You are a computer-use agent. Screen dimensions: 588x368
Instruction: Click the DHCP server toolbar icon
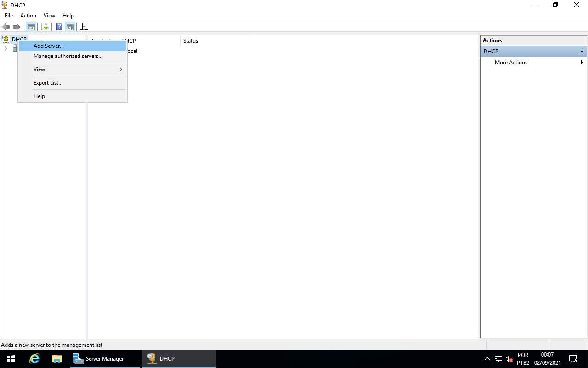click(x=84, y=27)
